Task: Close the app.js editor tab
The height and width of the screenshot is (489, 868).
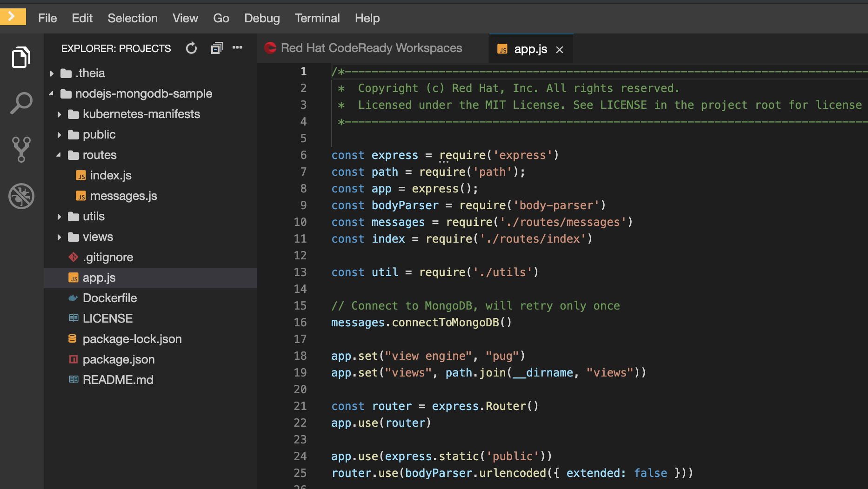Action: [560, 50]
